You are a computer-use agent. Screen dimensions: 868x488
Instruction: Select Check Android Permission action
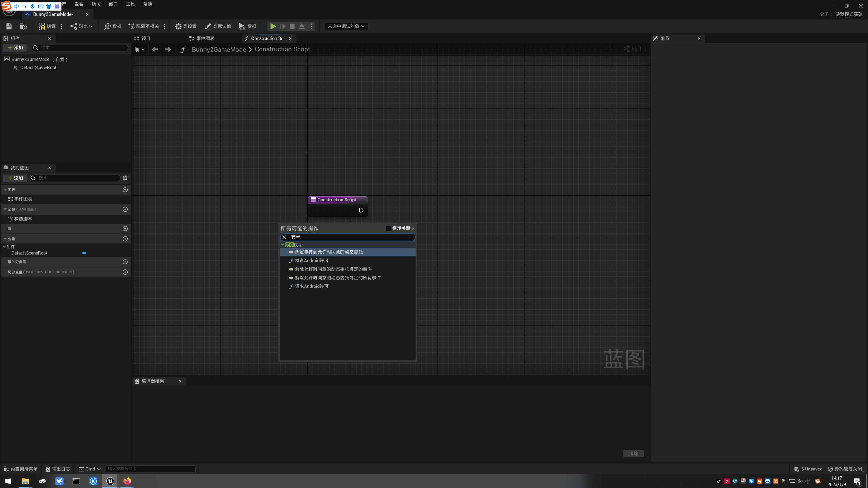(x=312, y=260)
